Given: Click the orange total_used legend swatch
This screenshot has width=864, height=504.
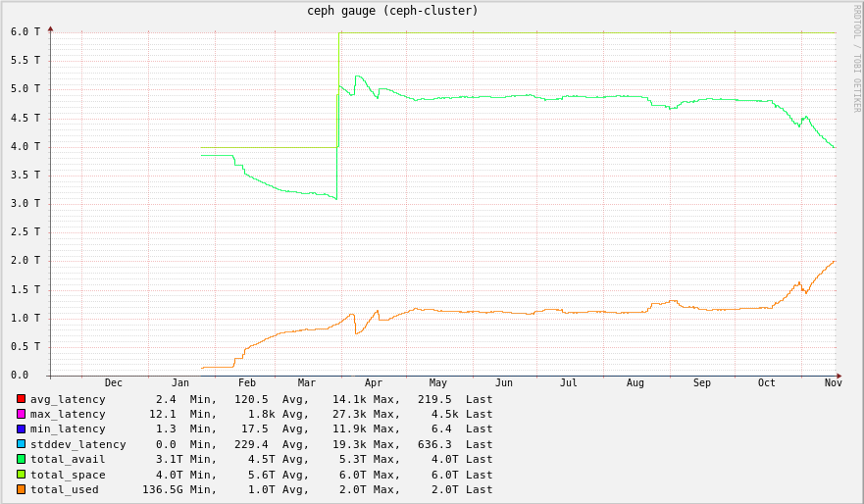Looking at the screenshot, I should [21, 489].
